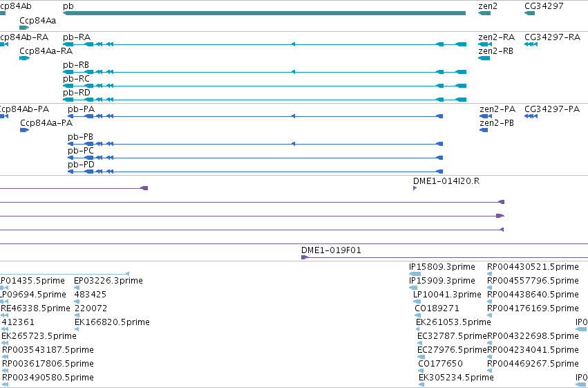The width and height of the screenshot is (588, 388).
Task: Select the DME1-019F01 feature label
Action: pos(331,250)
